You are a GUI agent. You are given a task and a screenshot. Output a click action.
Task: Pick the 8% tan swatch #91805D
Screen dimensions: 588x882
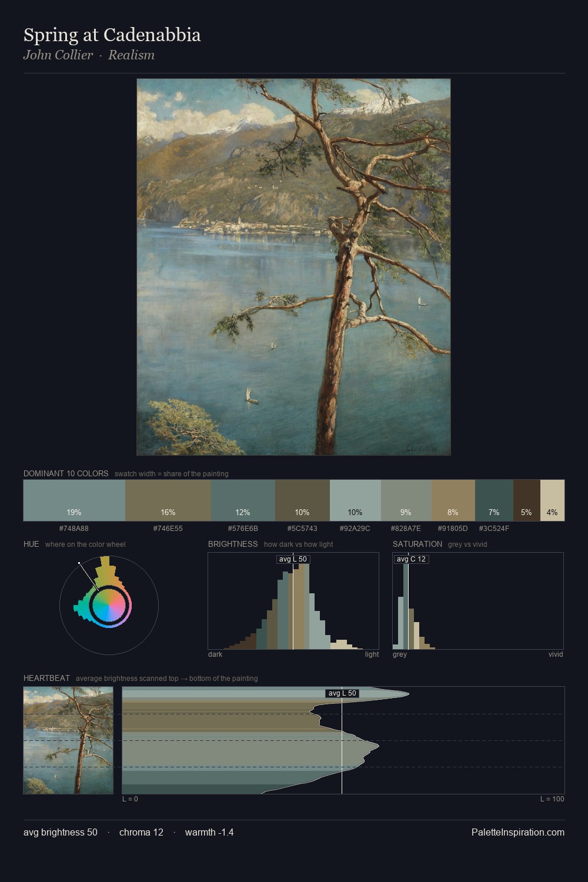point(453,500)
